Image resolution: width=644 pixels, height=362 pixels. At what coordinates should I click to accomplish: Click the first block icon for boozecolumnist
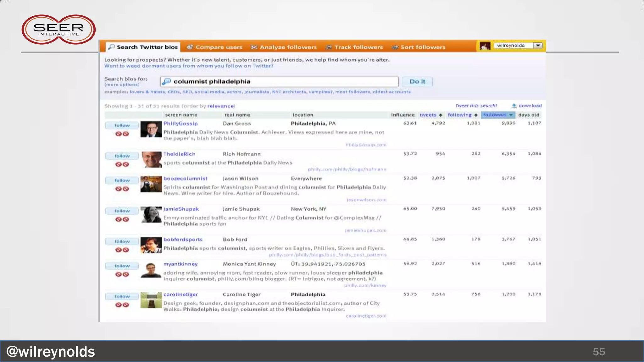(119, 189)
